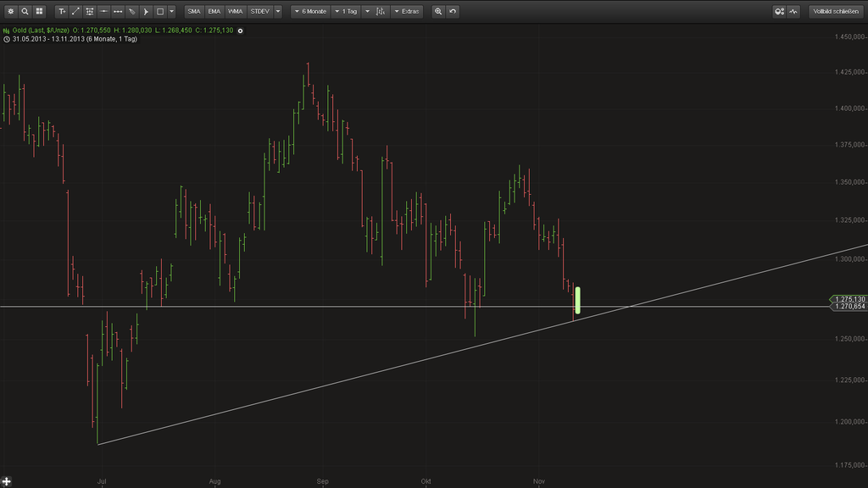This screenshot has width=868, height=488.
Task: Click the circles icon left of the wave icon
Action: click(780, 11)
